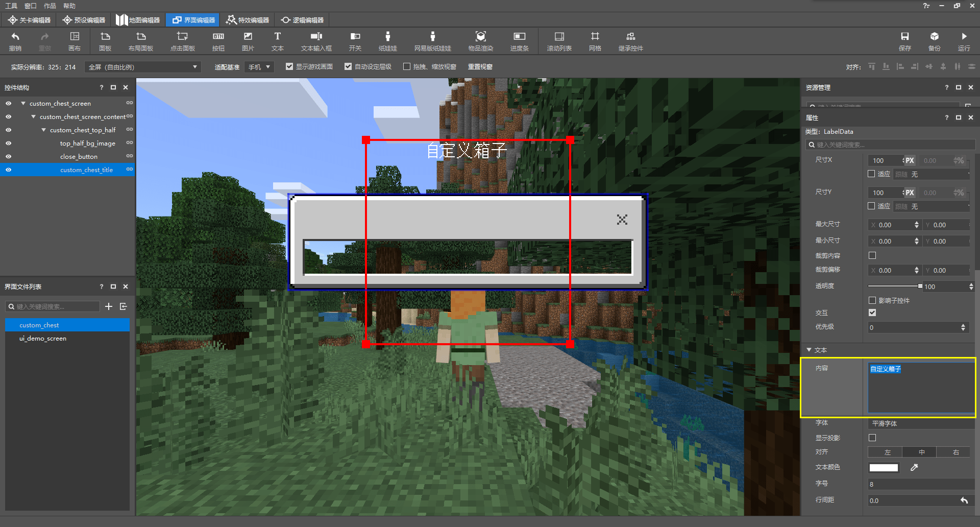Image resolution: width=980 pixels, height=527 pixels.
Task: Add a canvas (画布) control
Action: tap(75, 41)
